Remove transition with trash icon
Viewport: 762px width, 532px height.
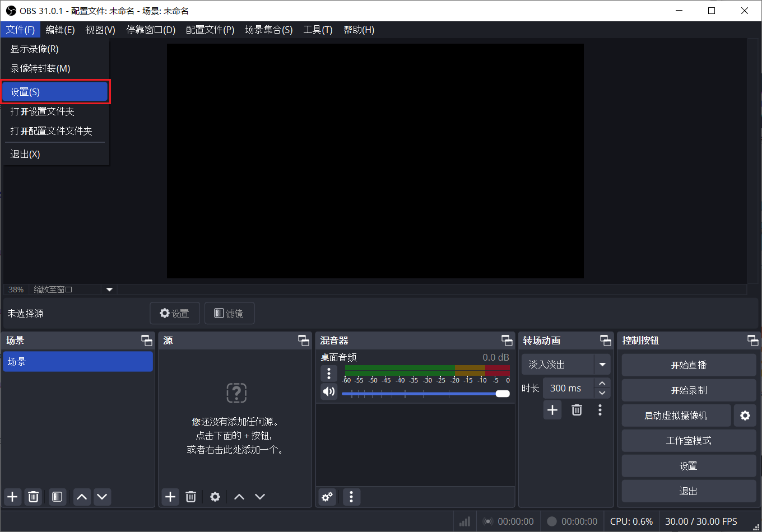click(577, 410)
